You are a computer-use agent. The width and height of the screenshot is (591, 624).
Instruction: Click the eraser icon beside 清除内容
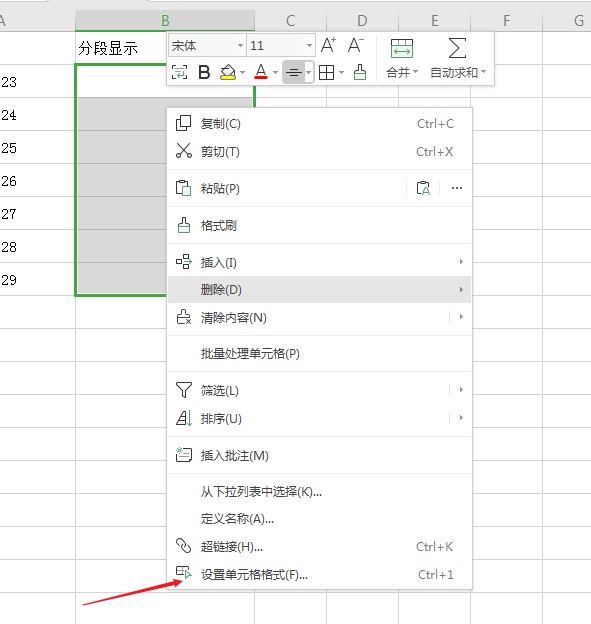pos(183,317)
